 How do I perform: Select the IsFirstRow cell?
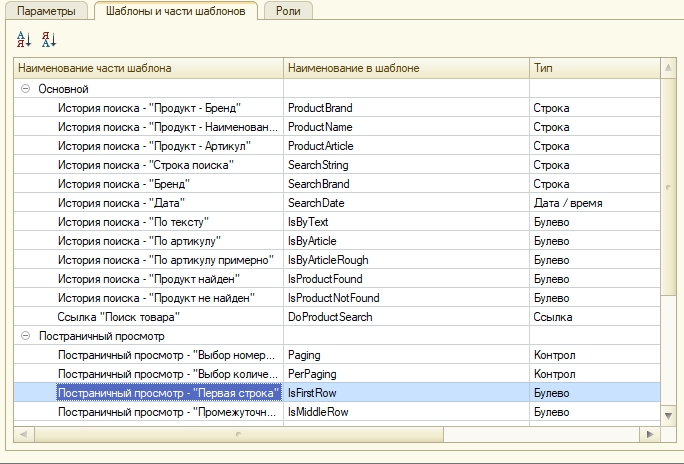pyautogui.click(x=313, y=393)
